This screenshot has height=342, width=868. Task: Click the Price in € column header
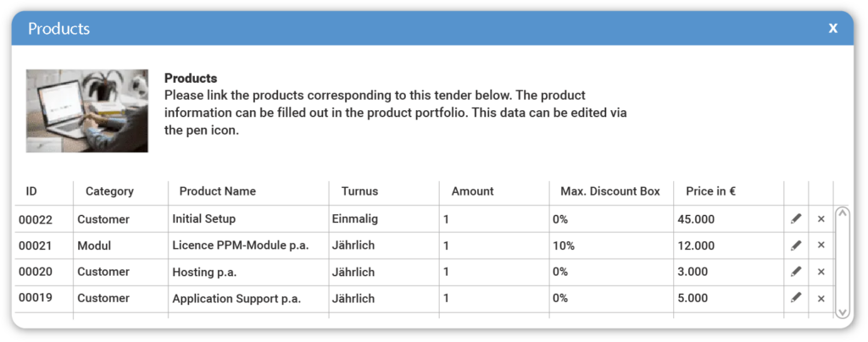coord(710,191)
